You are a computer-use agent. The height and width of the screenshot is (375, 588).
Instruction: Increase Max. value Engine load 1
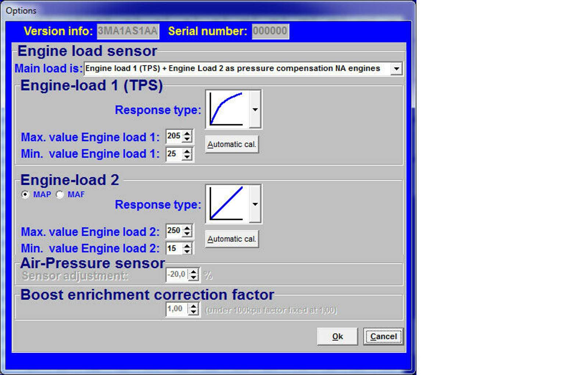(x=187, y=133)
